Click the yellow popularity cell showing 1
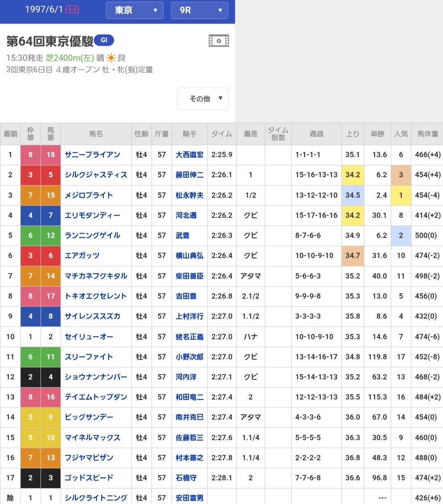The image size is (443, 504). (401, 195)
